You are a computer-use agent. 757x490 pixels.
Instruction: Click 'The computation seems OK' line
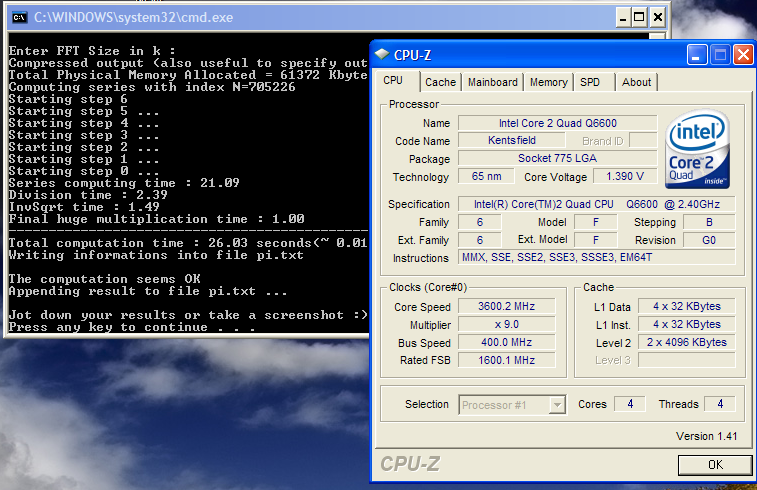tap(104, 279)
